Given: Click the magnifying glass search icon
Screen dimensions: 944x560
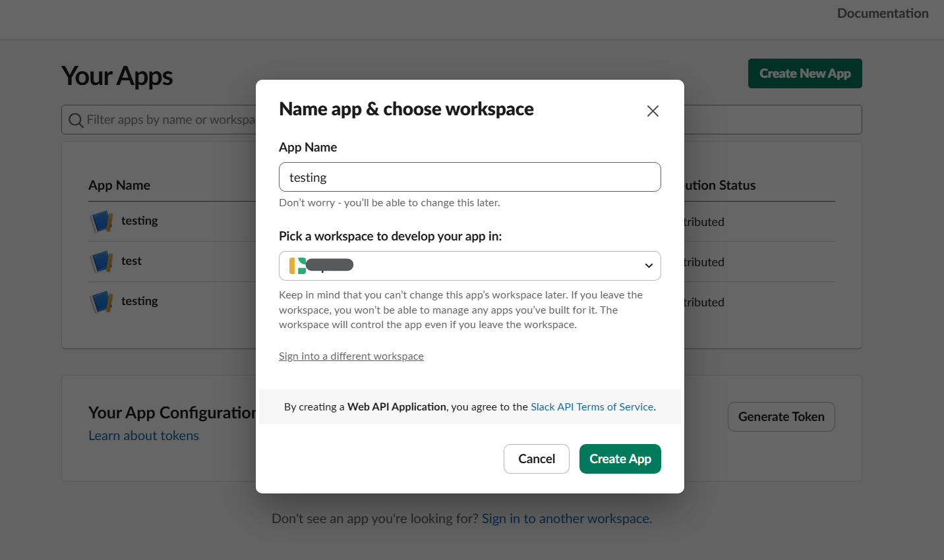Looking at the screenshot, I should tap(76, 120).
